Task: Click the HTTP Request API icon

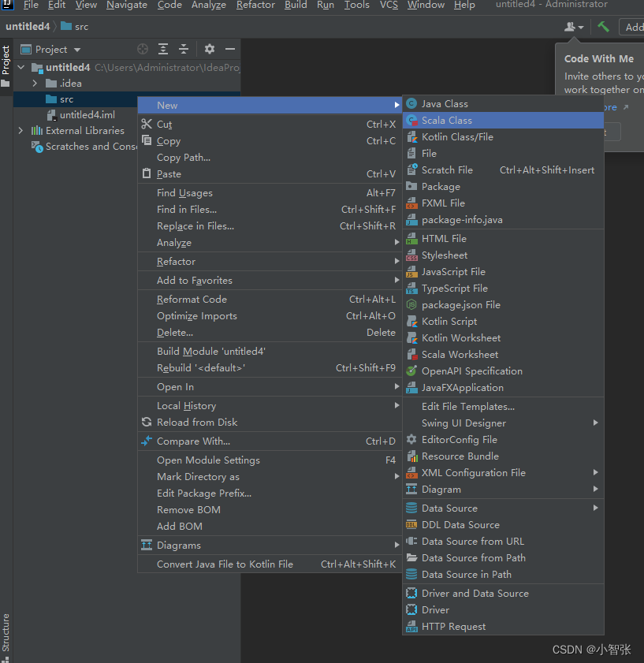Action: pos(411,627)
